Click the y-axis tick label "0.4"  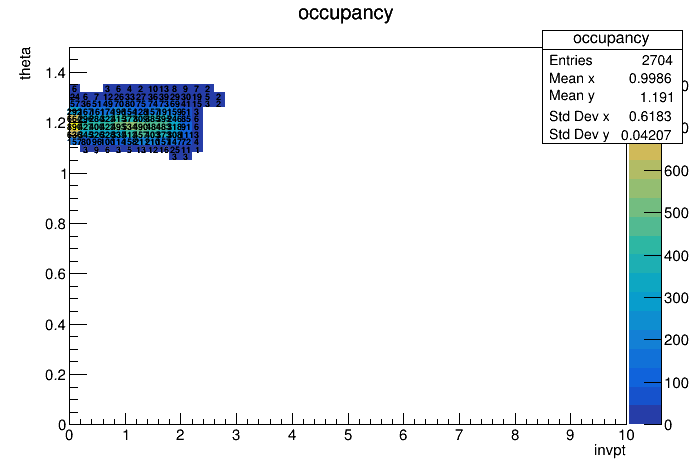click(55, 325)
